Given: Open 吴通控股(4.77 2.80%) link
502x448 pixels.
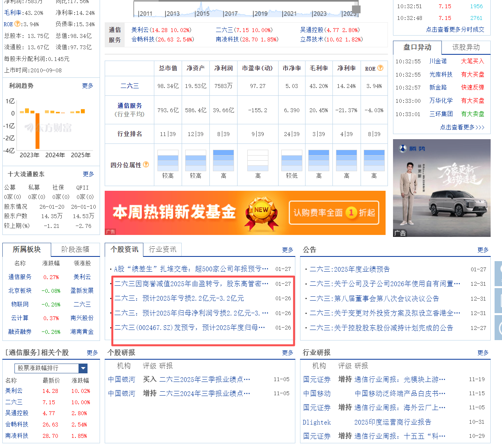Looking at the screenshot, I should click(330, 30).
